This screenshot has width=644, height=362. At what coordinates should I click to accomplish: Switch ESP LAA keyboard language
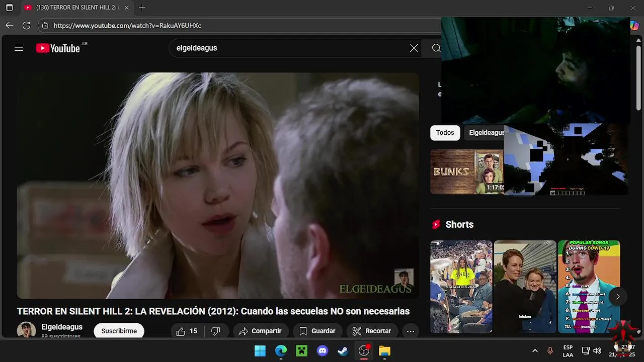568,351
